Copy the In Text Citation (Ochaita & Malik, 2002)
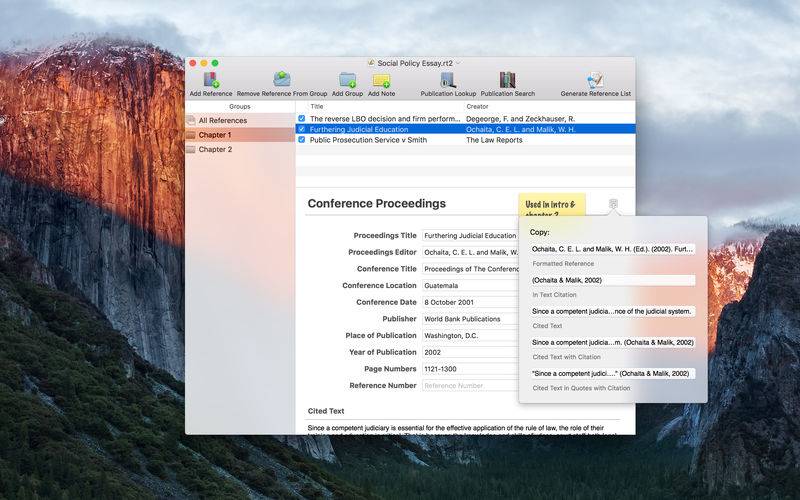This screenshot has height=500, width=800. point(612,280)
